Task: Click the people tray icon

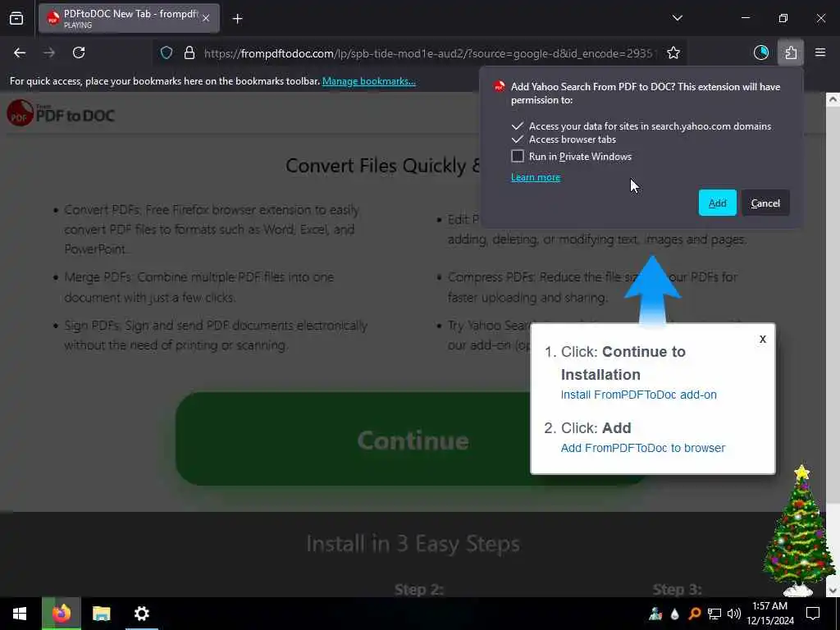Action: (655, 614)
